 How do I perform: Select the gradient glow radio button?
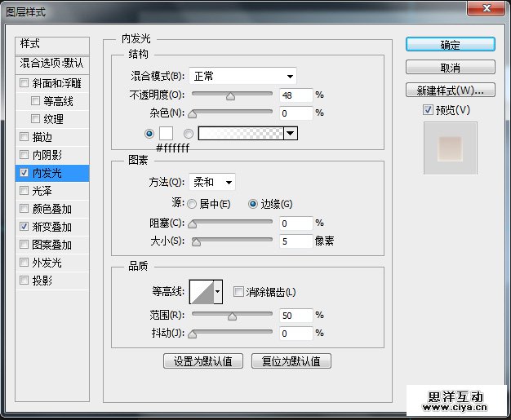(x=189, y=134)
